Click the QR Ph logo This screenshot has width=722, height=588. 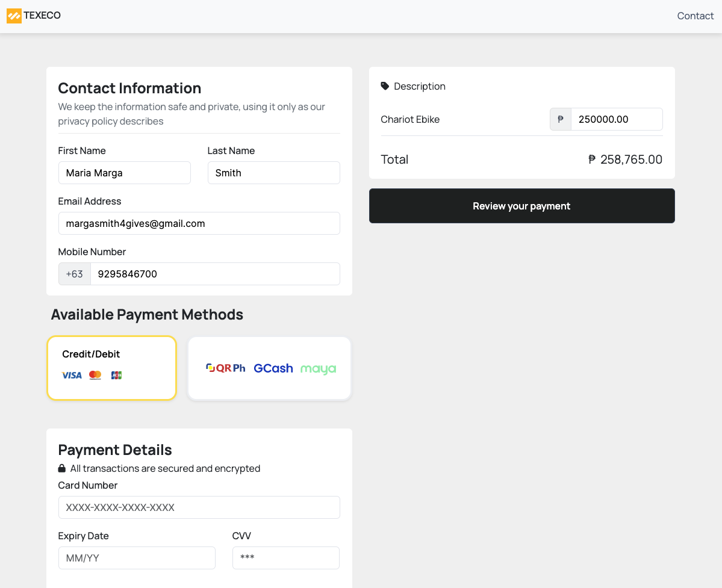(x=226, y=368)
